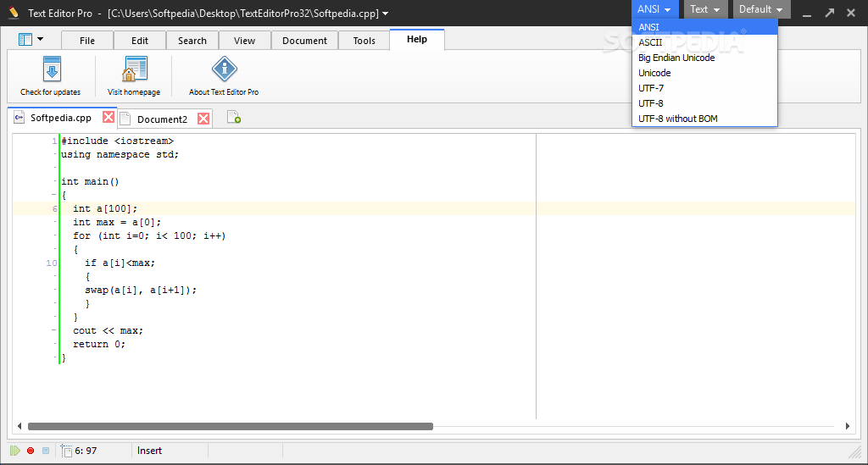Open the Visit homepage icon
Image resolution: width=868 pixels, height=465 pixels.
pyautogui.click(x=135, y=69)
